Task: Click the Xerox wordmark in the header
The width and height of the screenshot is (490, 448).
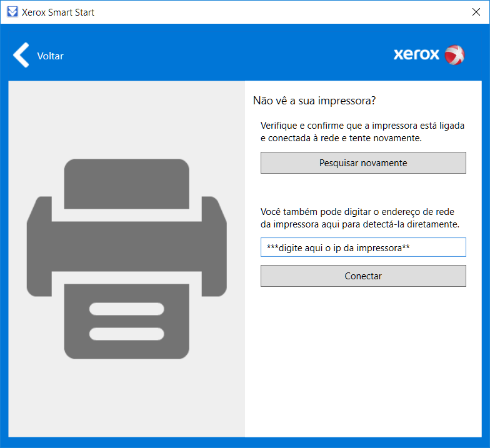Action: (x=416, y=55)
